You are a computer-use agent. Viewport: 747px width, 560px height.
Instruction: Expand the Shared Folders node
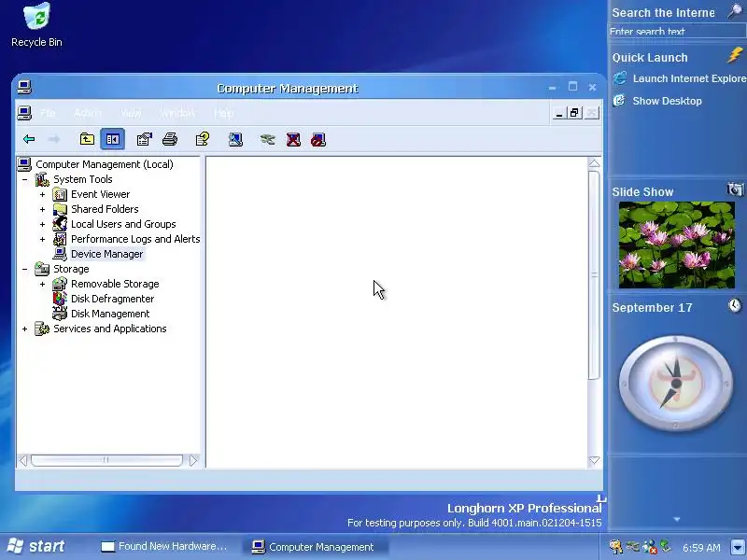(x=42, y=209)
